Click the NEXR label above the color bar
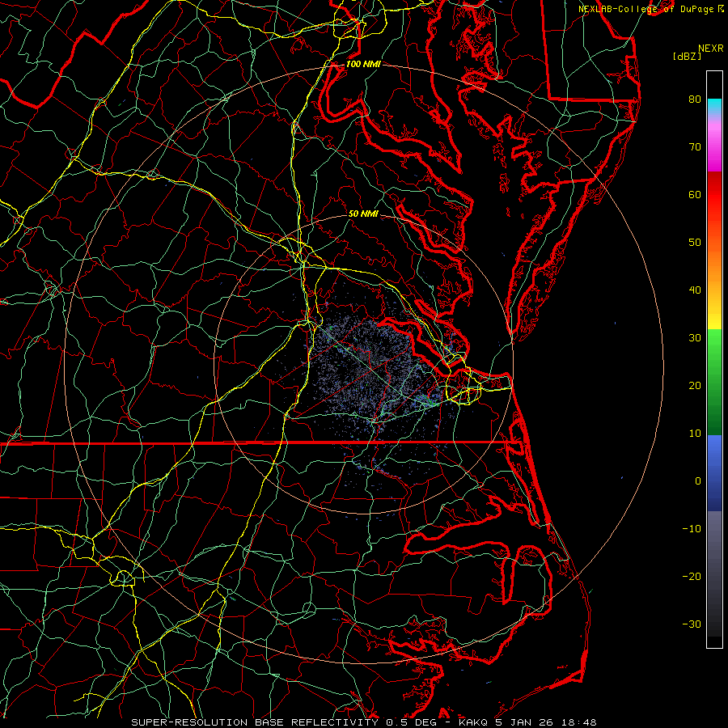 (709, 48)
